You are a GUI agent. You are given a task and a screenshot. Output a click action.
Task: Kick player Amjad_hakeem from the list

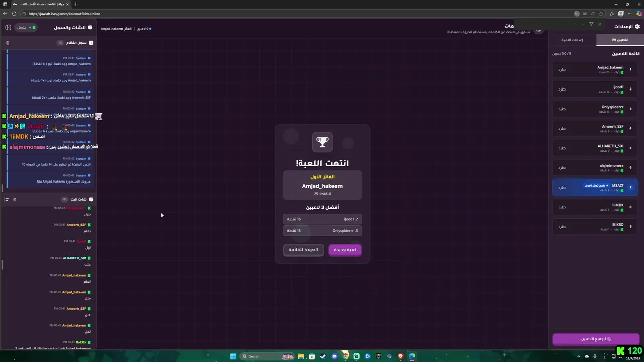(562, 69)
